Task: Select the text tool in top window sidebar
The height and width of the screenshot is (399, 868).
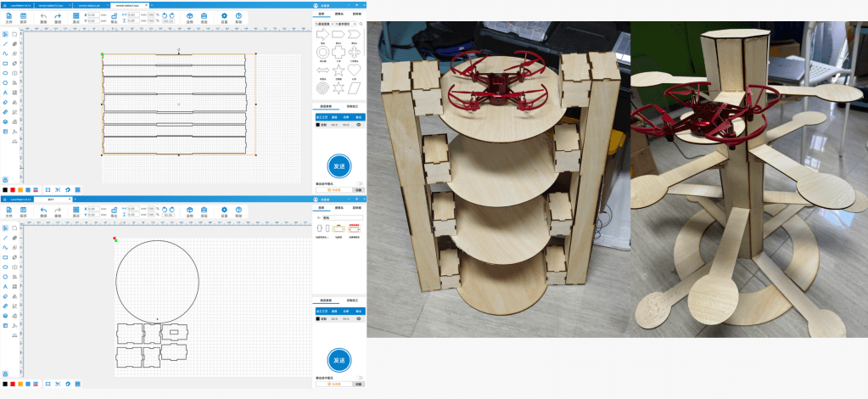Action: pyautogui.click(x=5, y=93)
